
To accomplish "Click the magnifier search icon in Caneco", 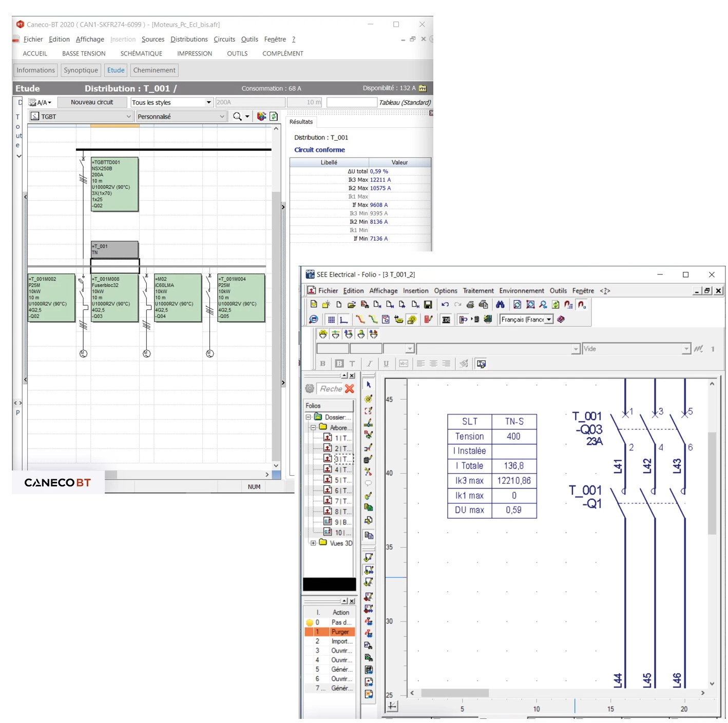I will pyautogui.click(x=237, y=117).
